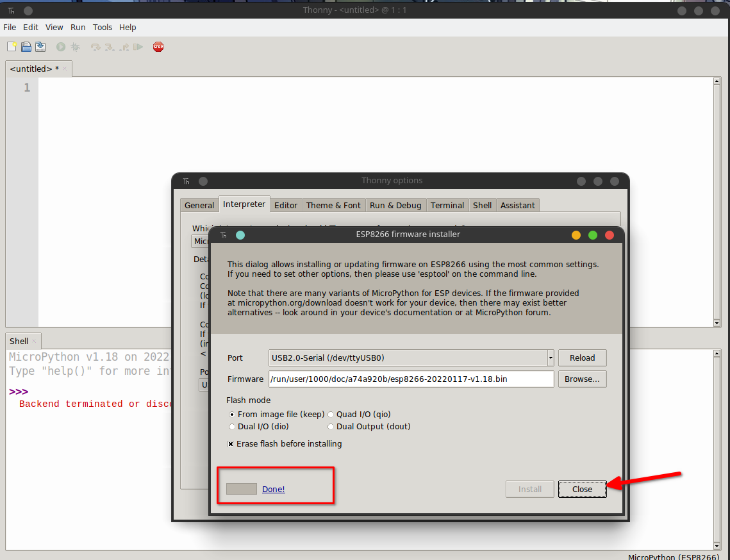Screen dimensions: 730x560
Task: Click the Resume debugging icon
Action: (x=138, y=47)
